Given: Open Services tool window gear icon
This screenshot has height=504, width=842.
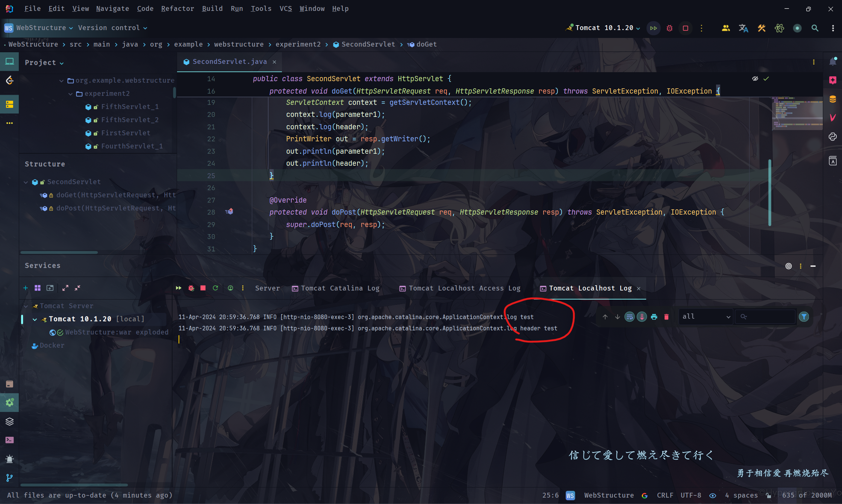Looking at the screenshot, I should 9,403.
